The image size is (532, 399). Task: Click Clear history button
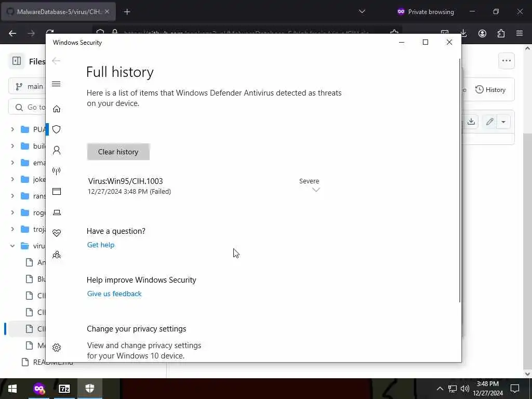(x=118, y=152)
